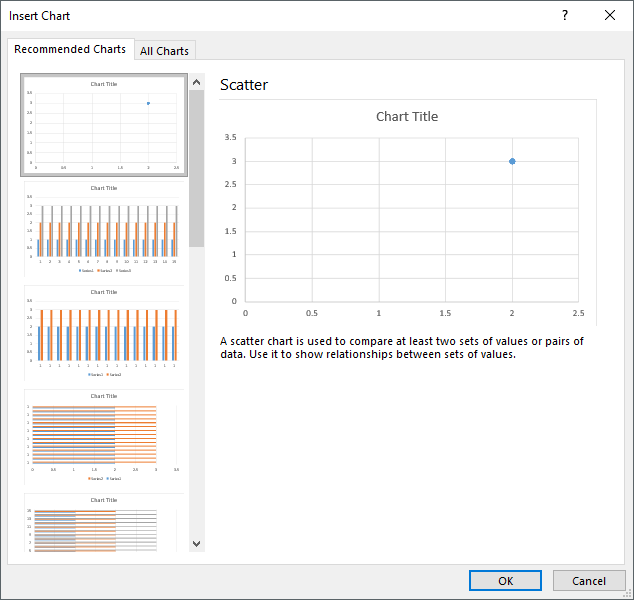Pick the two-series clustered column thumbnail
634x600 pixels.
pyautogui.click(x=104, y=333)
